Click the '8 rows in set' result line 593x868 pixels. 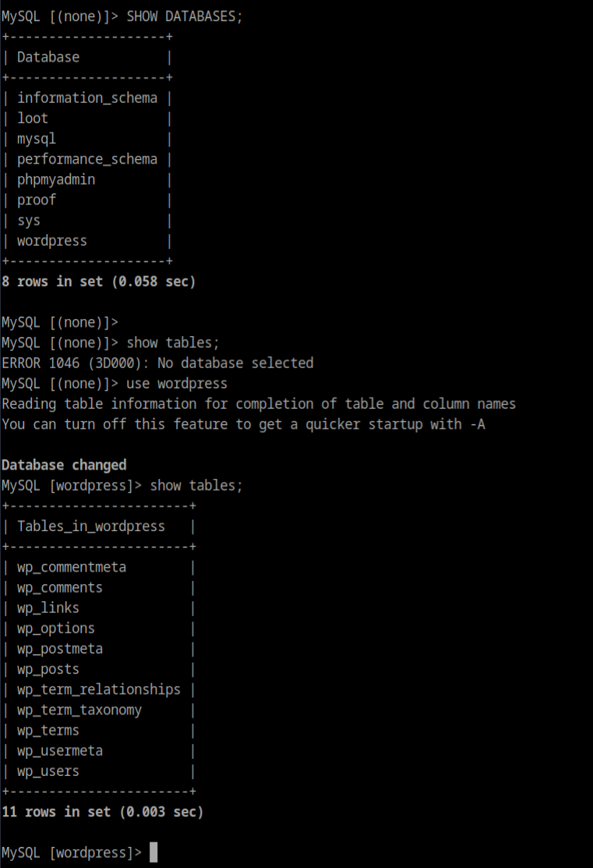(99, 282)
